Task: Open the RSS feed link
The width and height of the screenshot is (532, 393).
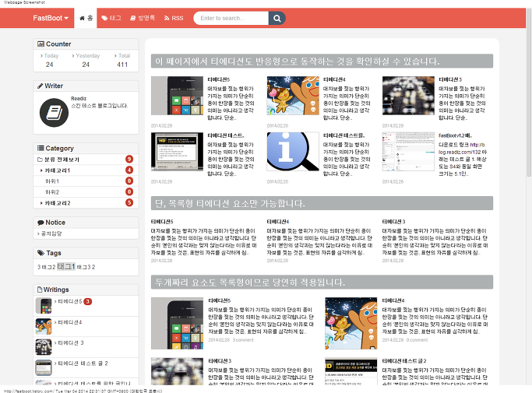Action: coord(174,18)
